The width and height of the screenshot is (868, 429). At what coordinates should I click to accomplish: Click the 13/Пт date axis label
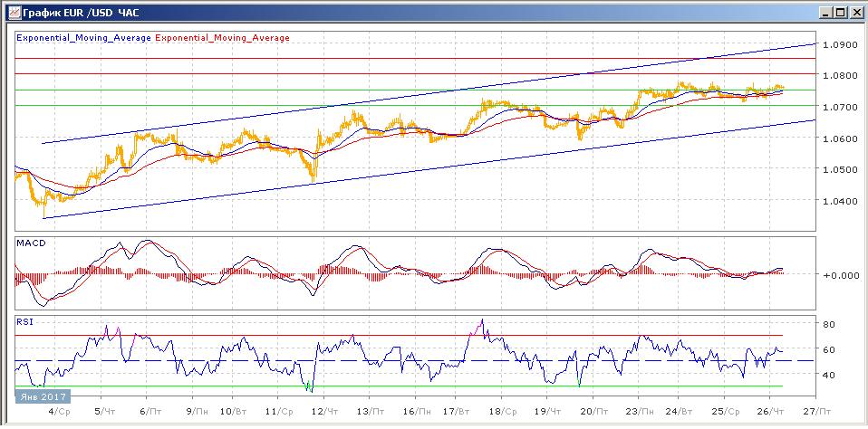point(371,412)
